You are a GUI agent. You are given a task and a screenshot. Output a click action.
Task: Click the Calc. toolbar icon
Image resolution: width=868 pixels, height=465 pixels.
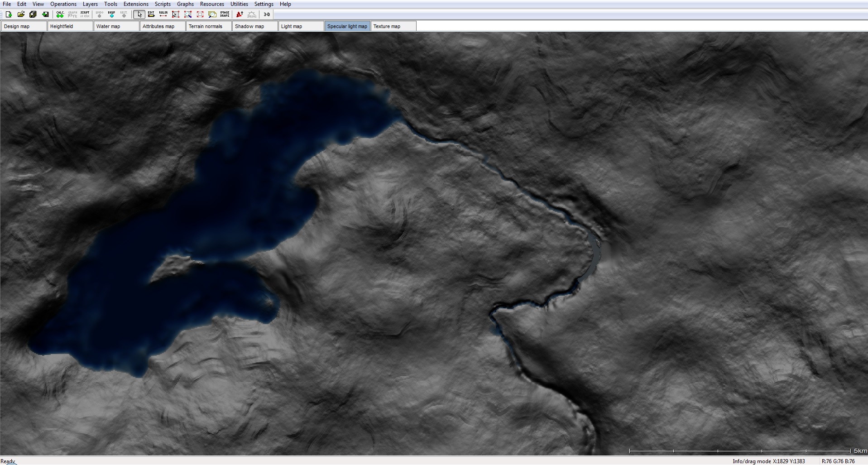point(60,14)
